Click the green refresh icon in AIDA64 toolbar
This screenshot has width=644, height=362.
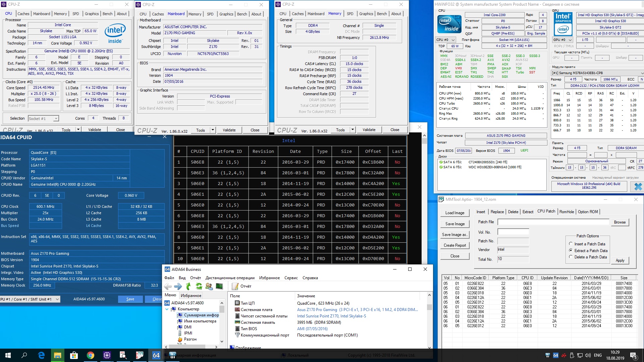tap(199, 286)
